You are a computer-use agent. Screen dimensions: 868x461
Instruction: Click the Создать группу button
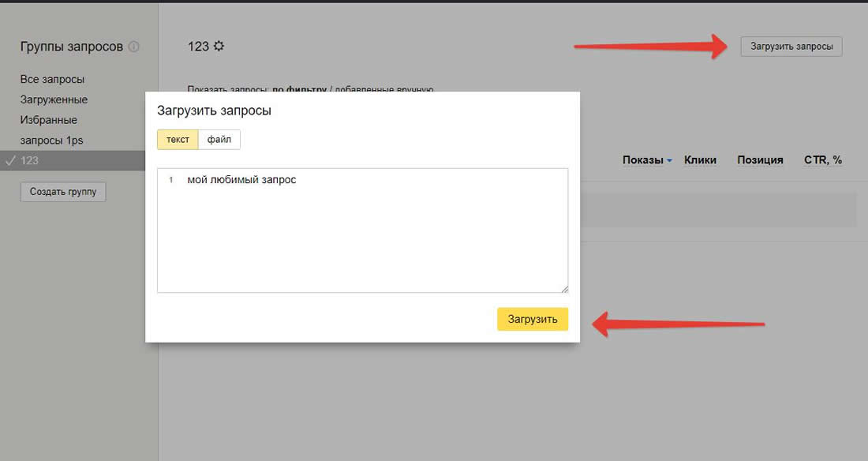(63, 192)
